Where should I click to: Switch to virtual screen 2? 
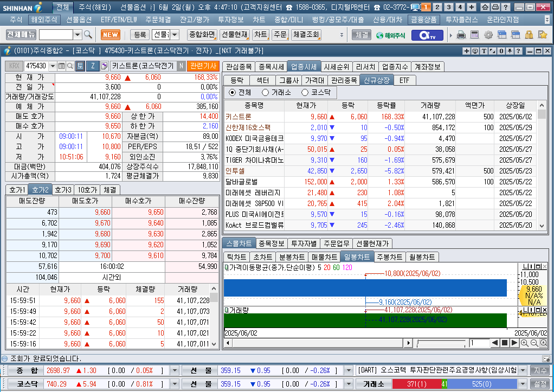[437, 7]
